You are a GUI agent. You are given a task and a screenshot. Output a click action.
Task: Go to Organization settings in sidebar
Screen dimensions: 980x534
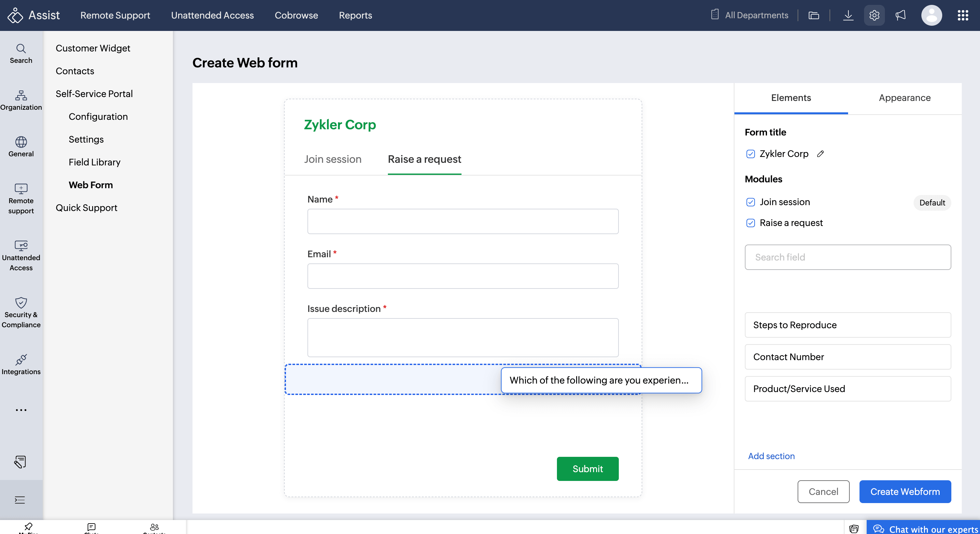tap(21, 100)
